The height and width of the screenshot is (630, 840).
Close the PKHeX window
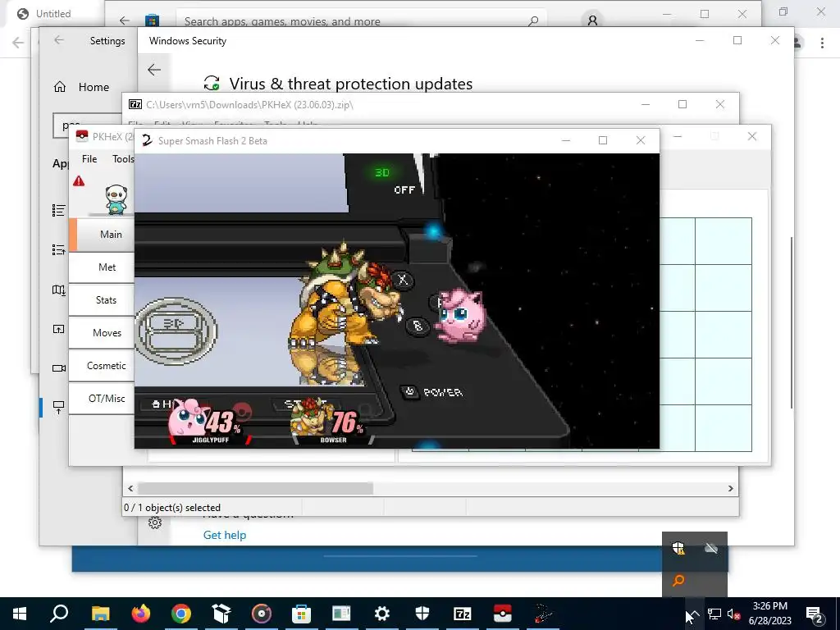[x=751, y=137]
